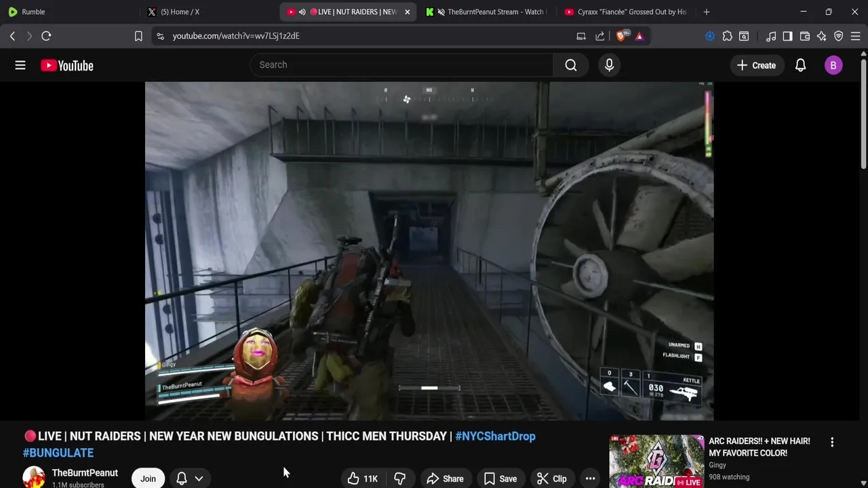Open the page search extension icon

point(744,36)
